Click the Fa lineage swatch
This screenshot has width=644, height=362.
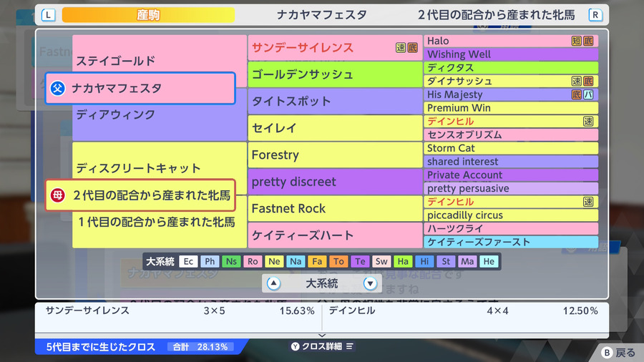317,261
